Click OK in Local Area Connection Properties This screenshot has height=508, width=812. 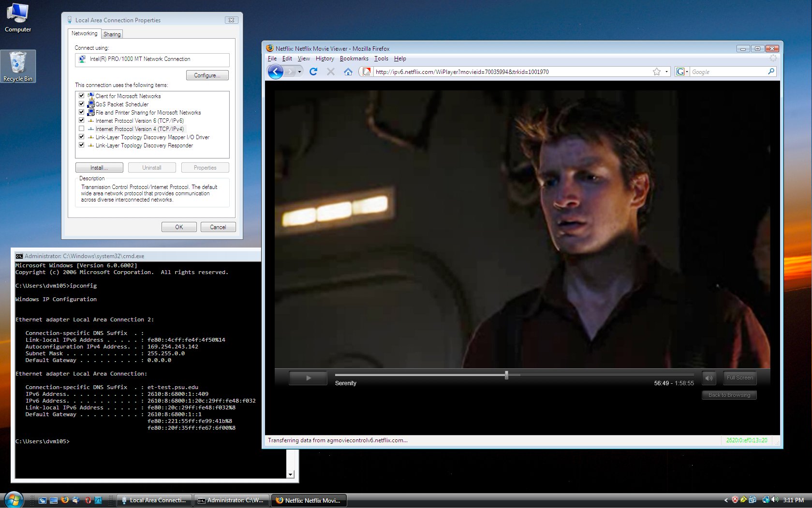pyautogui.click(x=179, y=227)
